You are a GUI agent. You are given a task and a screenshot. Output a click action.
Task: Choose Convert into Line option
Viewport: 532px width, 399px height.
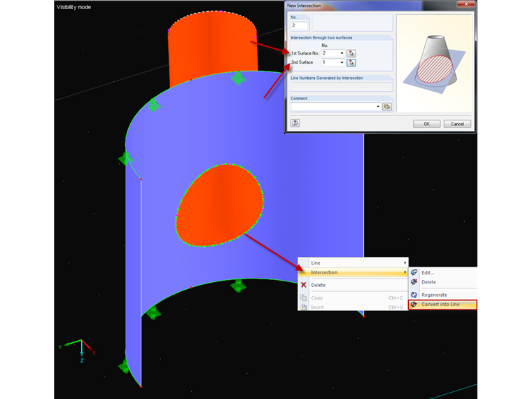click(x=443, y=304)
